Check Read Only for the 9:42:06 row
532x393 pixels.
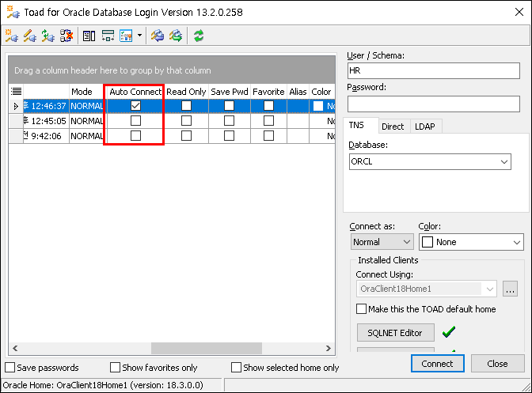pos(186,135)
